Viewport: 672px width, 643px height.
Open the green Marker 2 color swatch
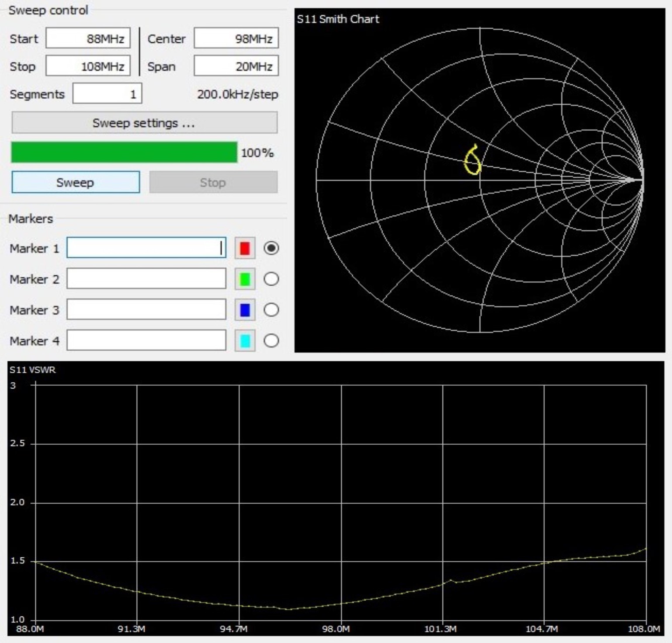click(245, 279)
